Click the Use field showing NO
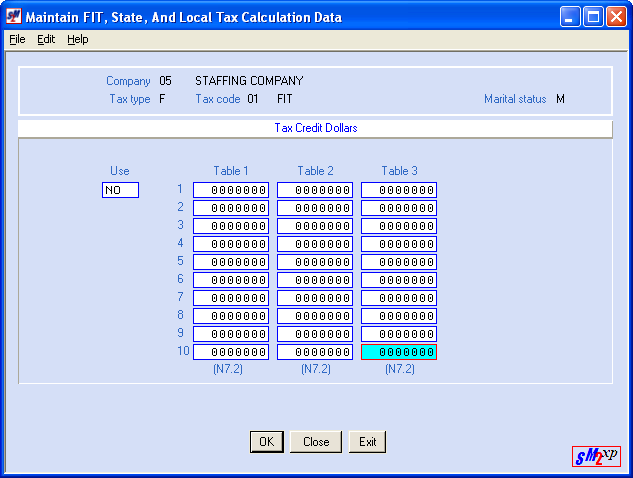The image size is (633, 478). (x=120, y=190)
